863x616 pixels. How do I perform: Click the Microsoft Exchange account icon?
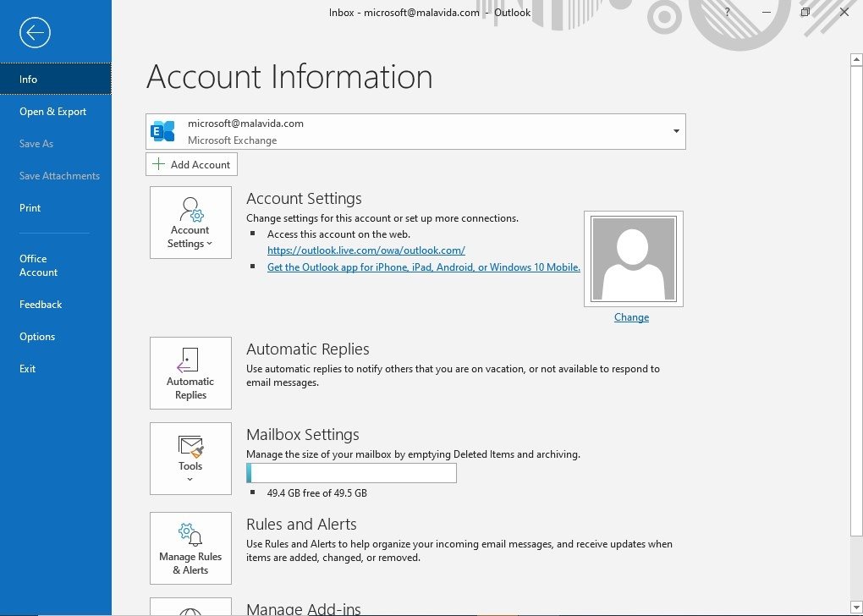pos(162,131)
